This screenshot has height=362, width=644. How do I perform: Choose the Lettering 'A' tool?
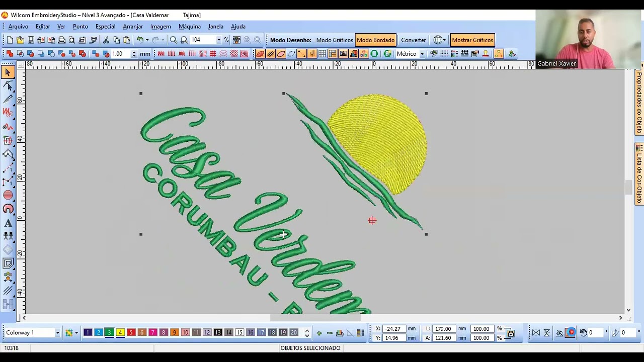8,223
